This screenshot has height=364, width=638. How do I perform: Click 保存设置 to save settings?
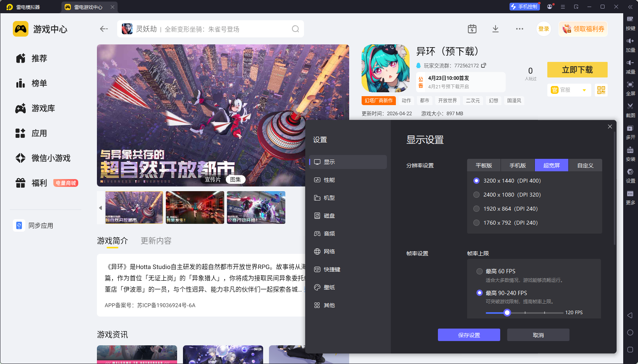pyautogui.click(x=469, y=335)
